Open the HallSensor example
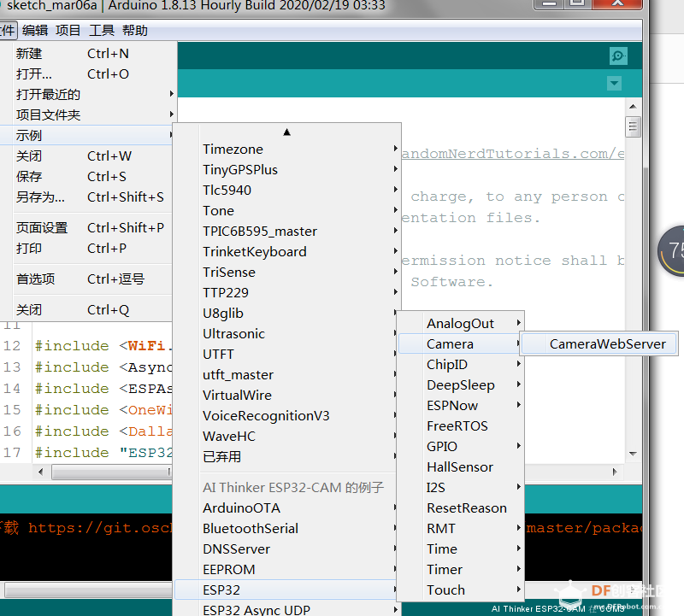The height and width of the screenshot is (616, 684). [x=461, y=466]
